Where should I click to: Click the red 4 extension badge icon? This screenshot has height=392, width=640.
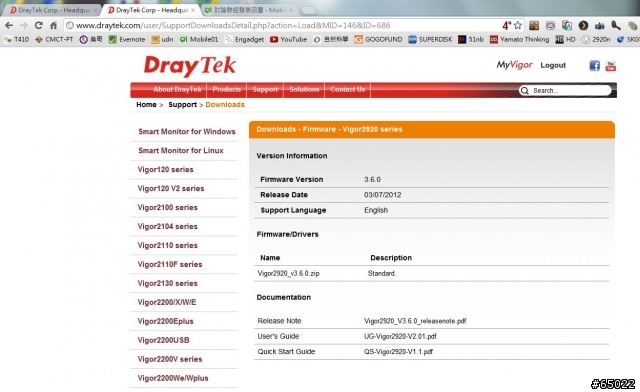coord(506,25)
